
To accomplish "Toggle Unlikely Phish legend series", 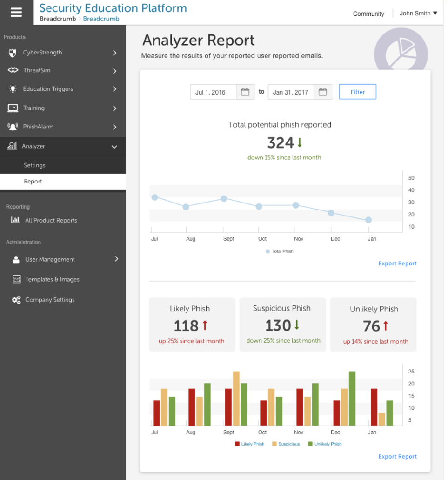I will 325,444.
